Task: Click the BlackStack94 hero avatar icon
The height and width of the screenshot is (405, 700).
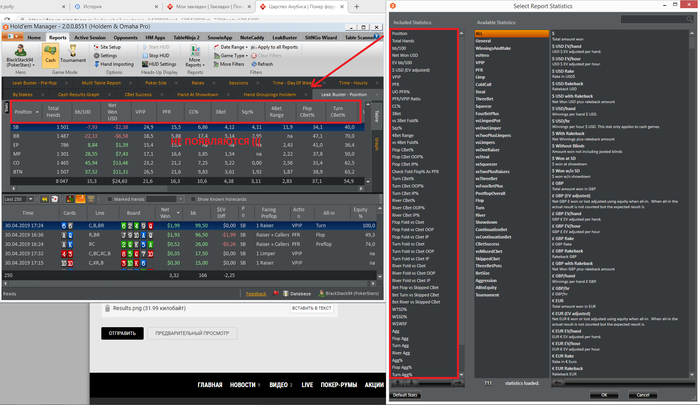Action: 20,50
